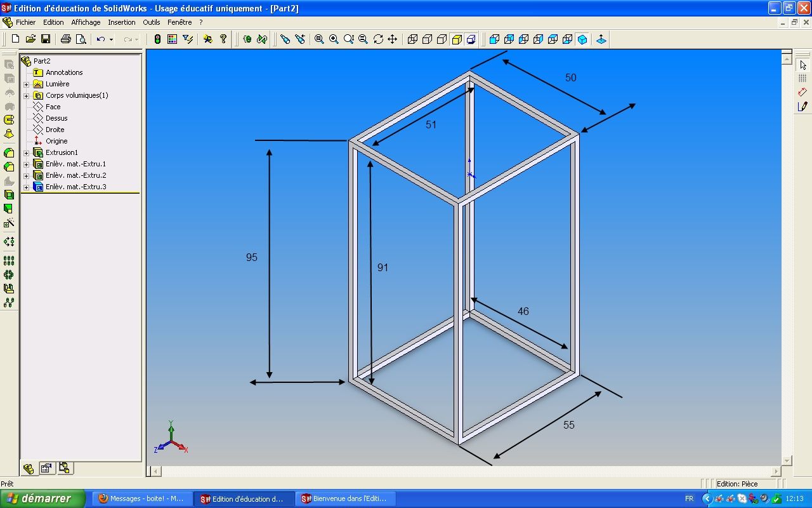Select the Zoom au mieux (zoom to fit) tool
812x508 pixels.
coord(318,39)
